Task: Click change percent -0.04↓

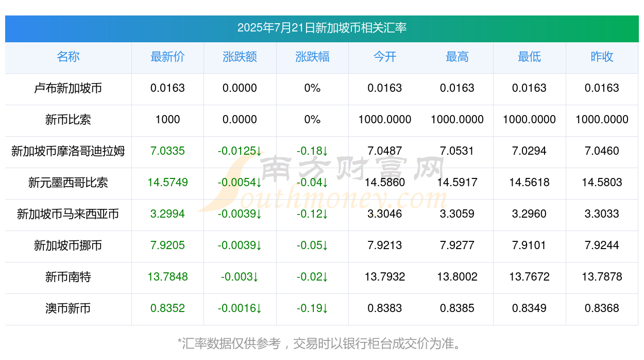Action: click(x=312, y=183)
